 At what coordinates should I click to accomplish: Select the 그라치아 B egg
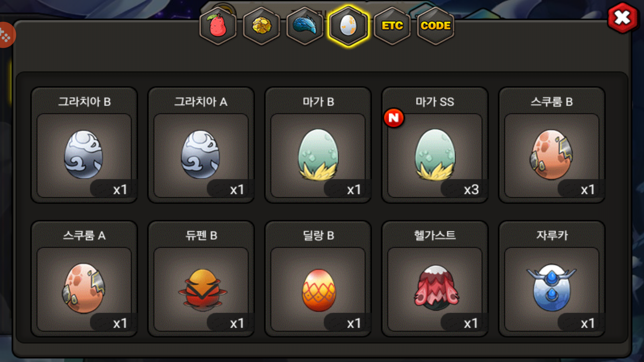pos(84,145)
